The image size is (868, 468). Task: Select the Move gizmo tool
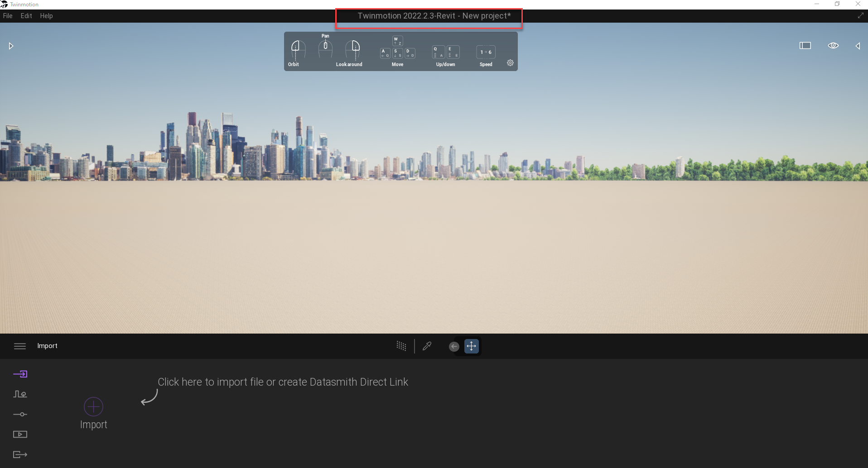471,346
